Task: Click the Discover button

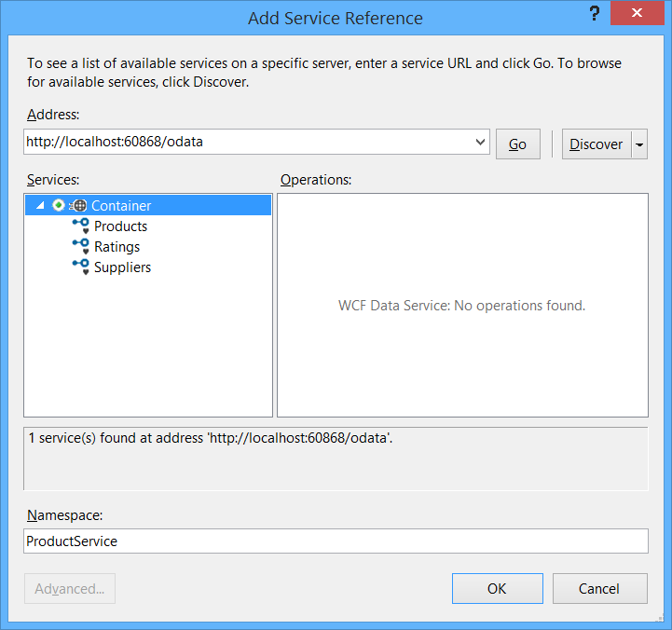Action: [596, 144]
